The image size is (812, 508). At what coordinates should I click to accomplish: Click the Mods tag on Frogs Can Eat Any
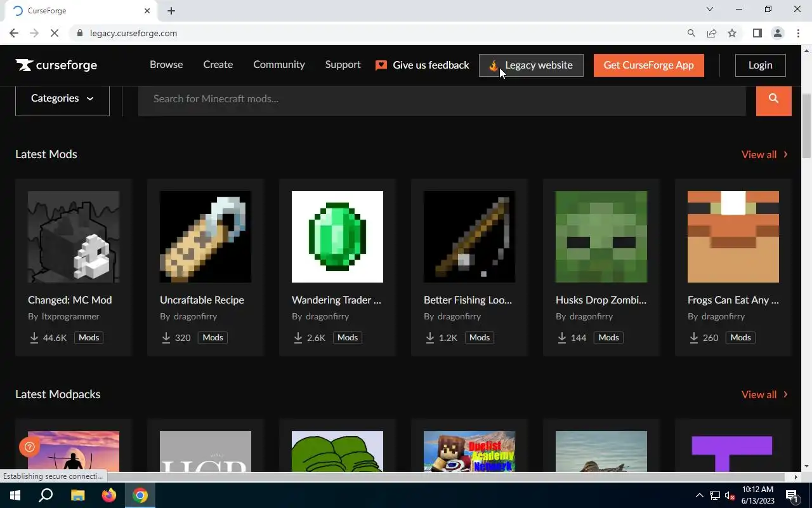(x=740, y=338)
